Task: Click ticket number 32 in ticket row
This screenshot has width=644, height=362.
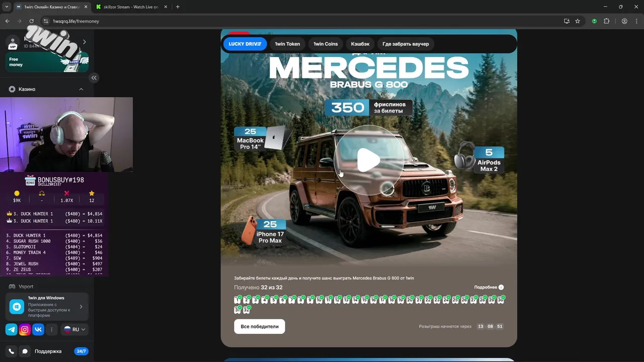Action: (247, 310)
